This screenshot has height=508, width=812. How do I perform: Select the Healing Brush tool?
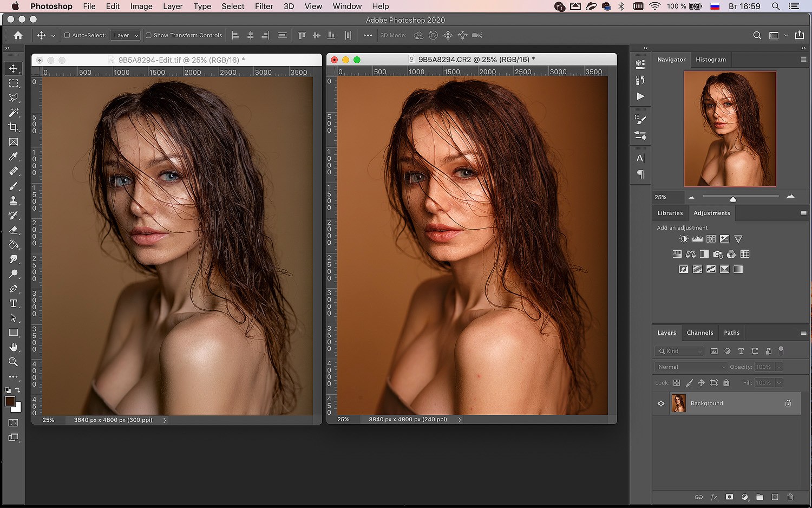pyautogui.click(x=14, y=171)
